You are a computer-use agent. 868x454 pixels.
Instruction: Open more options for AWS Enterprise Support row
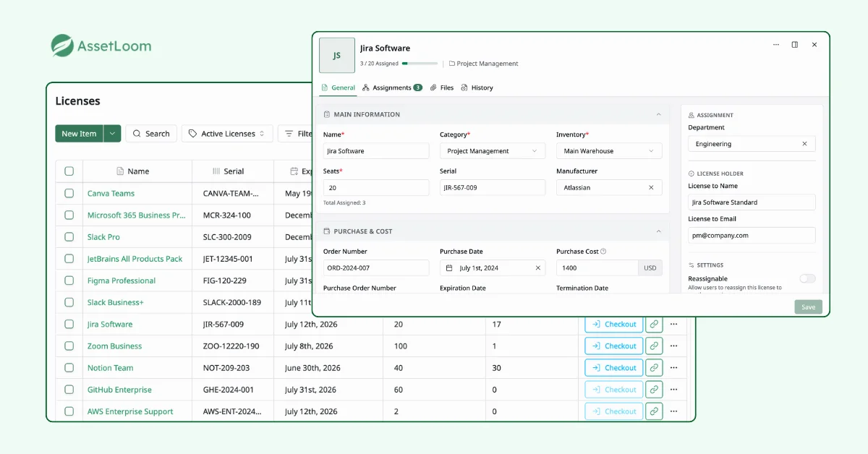[673, 411]
